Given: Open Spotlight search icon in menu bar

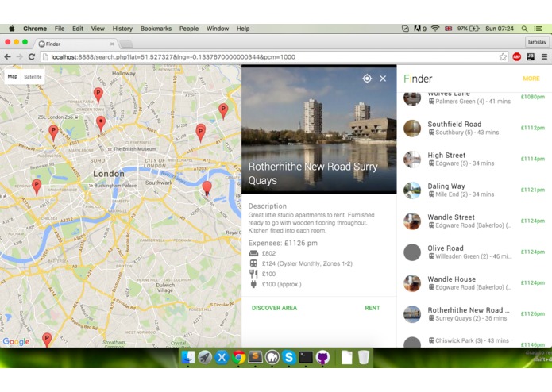Looking at the screenshot, I should pyautogui.click(x=524, y=29).
